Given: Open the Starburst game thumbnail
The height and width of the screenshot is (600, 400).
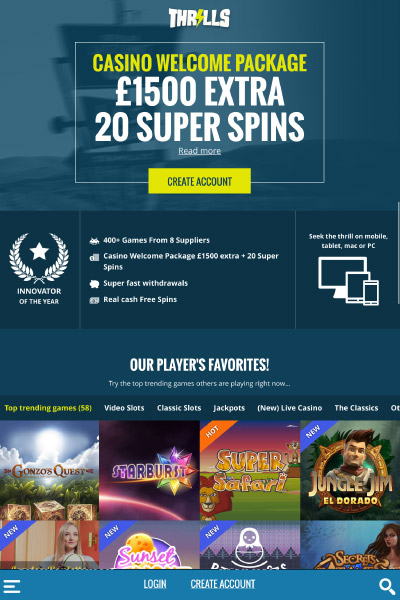Looking at the screenshot, I should (x=149, y=470).
